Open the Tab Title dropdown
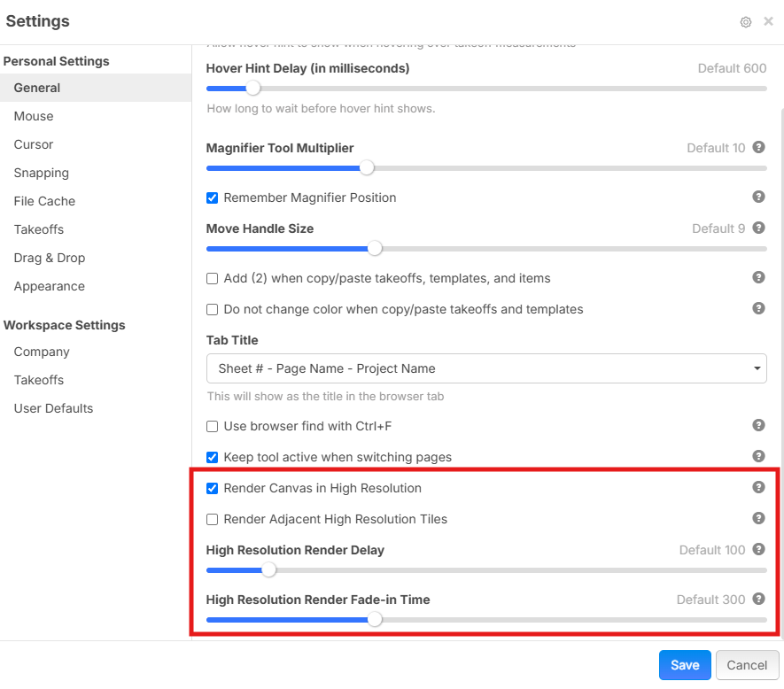This screenshot has height=689, width=784. point(486,368)
